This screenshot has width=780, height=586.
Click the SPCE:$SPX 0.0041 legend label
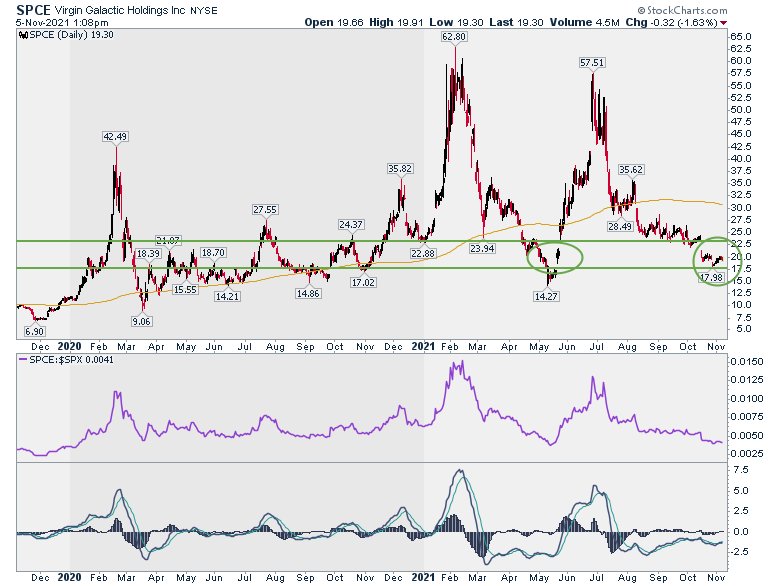point(71,359)
